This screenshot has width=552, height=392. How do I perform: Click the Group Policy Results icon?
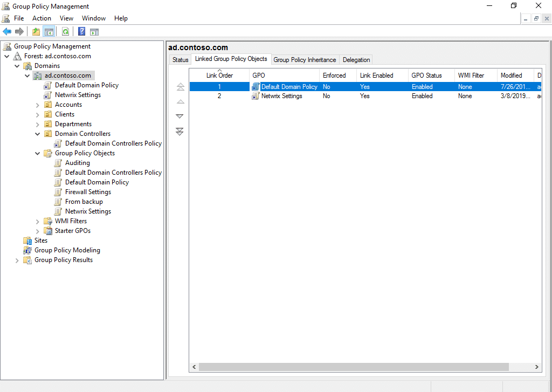coord(27,260)
